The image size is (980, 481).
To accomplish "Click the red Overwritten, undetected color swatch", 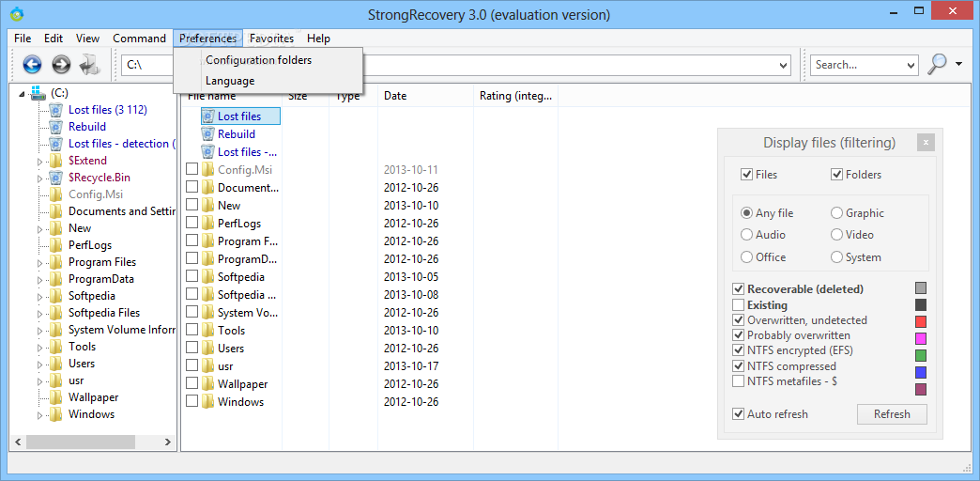I will tap(920, 321).
